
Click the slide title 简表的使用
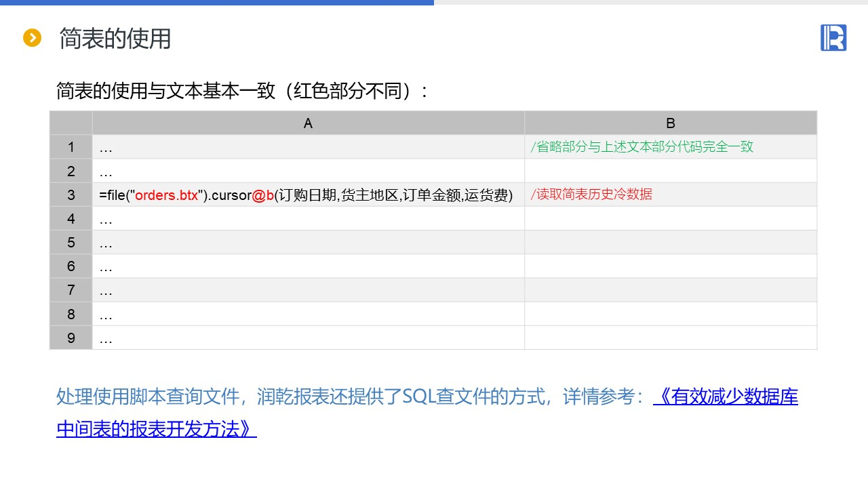click(x=115, y=38)
